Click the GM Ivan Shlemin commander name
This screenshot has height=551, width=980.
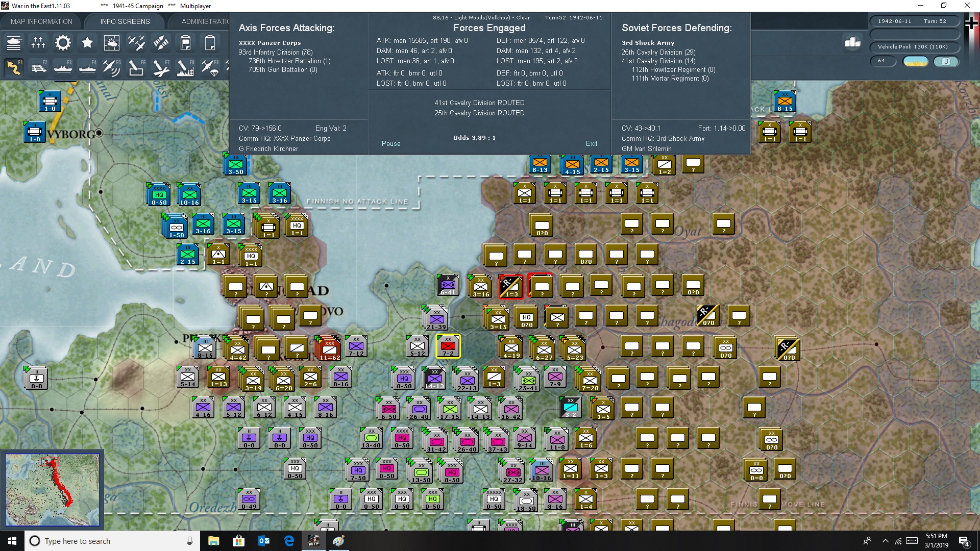(x=647, y=149)
